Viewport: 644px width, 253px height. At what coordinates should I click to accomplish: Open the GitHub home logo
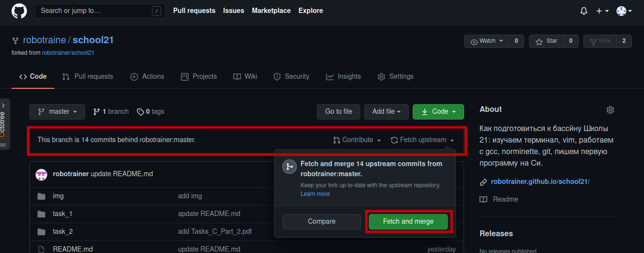tap(19, 11)
